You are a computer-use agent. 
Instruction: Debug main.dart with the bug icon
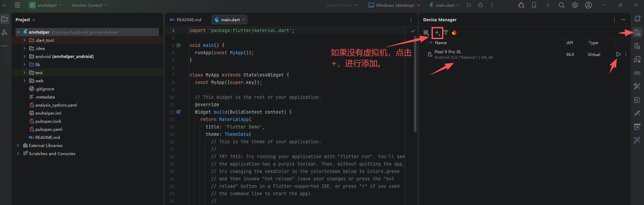[x=480, y=5]
